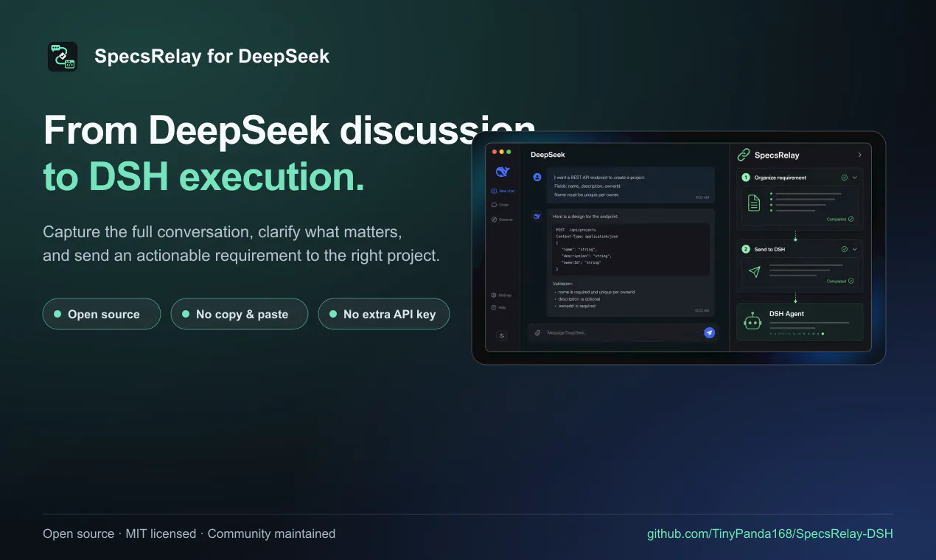Click the SpecsRelay chain-link panel icon
Viewport: 936px width, 560px height.
(744, 155)
